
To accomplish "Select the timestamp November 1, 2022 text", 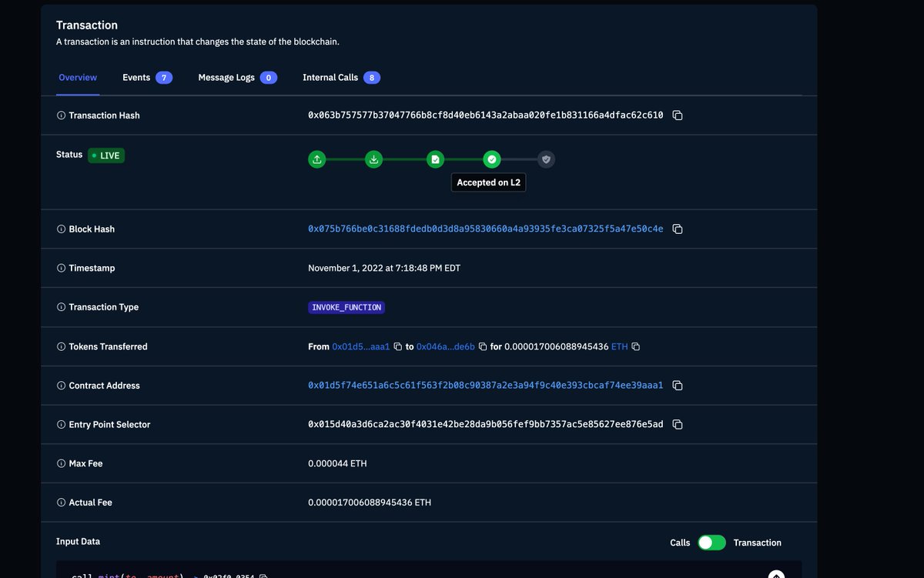I will click(384, 269).
